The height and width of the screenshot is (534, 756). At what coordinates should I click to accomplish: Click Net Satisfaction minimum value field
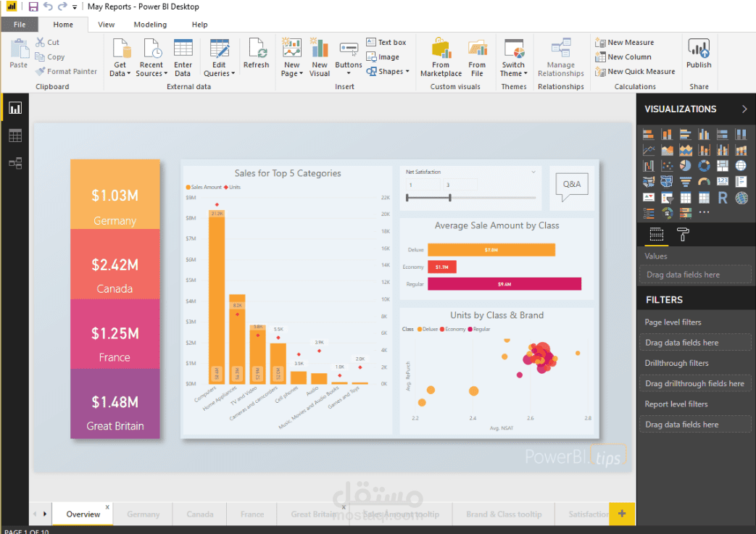click(424, 185)
